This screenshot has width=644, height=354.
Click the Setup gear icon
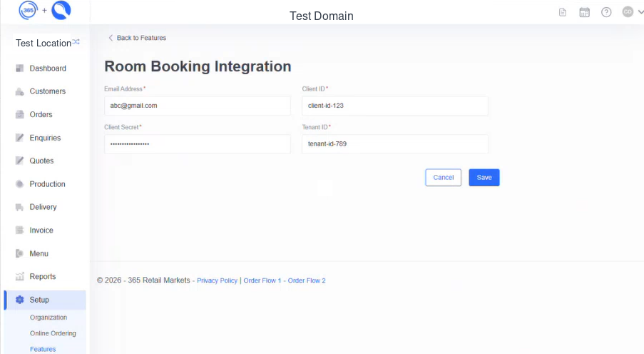click(x=20, y=300)
